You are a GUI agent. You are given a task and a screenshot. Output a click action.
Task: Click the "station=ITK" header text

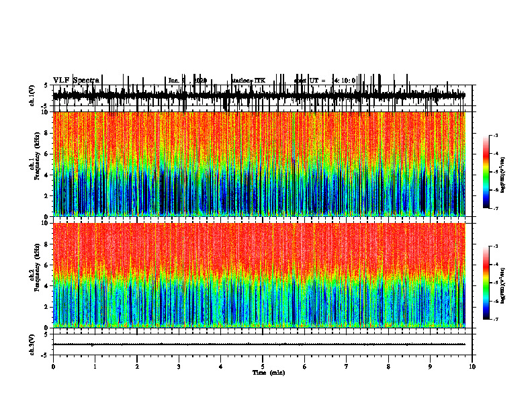pos(249,81)
